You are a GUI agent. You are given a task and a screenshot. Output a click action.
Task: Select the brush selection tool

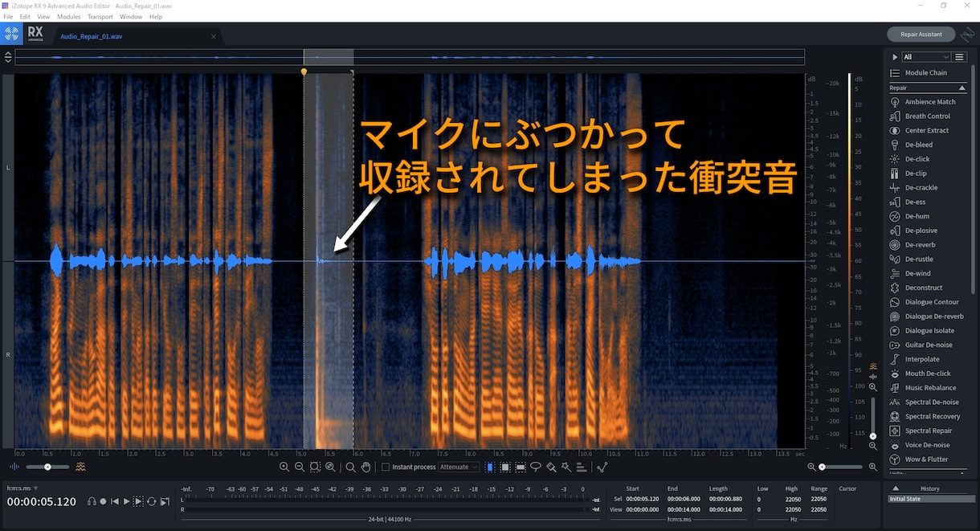pos(551,467)
